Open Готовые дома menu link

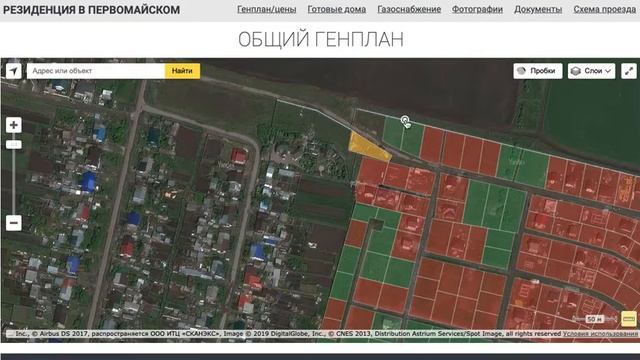click(337, 9)
